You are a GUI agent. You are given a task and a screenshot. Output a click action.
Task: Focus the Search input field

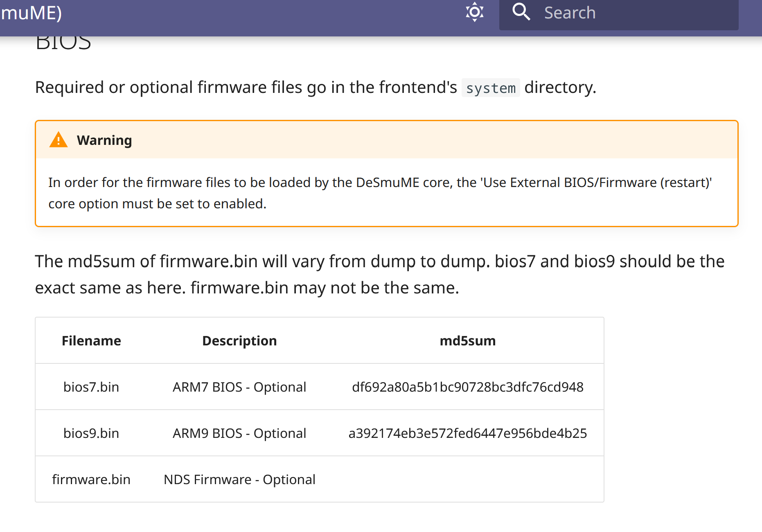(619, 13)
